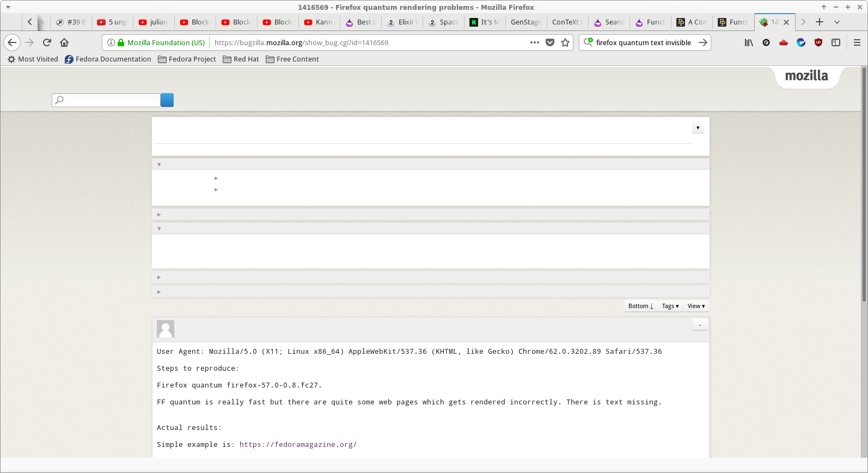Screen dimensions: 868x473
Task: Submit the search with the go arrow
Action: pyautogui.click(x=703, y=42)
